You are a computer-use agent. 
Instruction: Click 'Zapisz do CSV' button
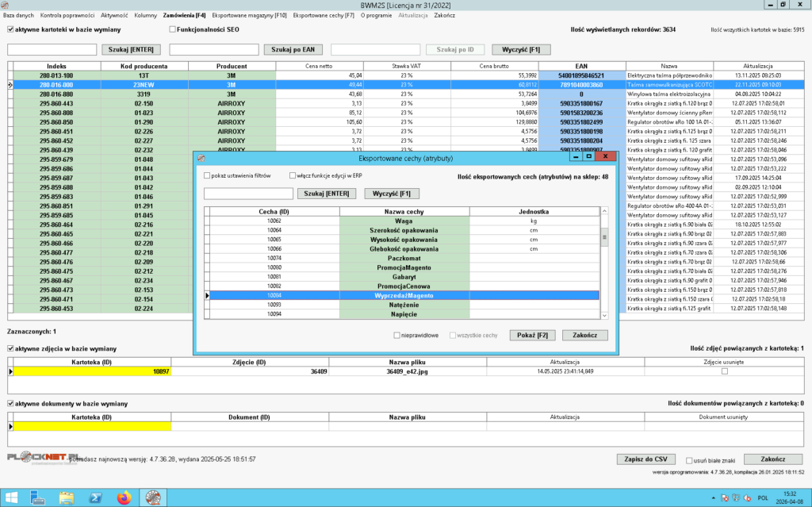645,459
